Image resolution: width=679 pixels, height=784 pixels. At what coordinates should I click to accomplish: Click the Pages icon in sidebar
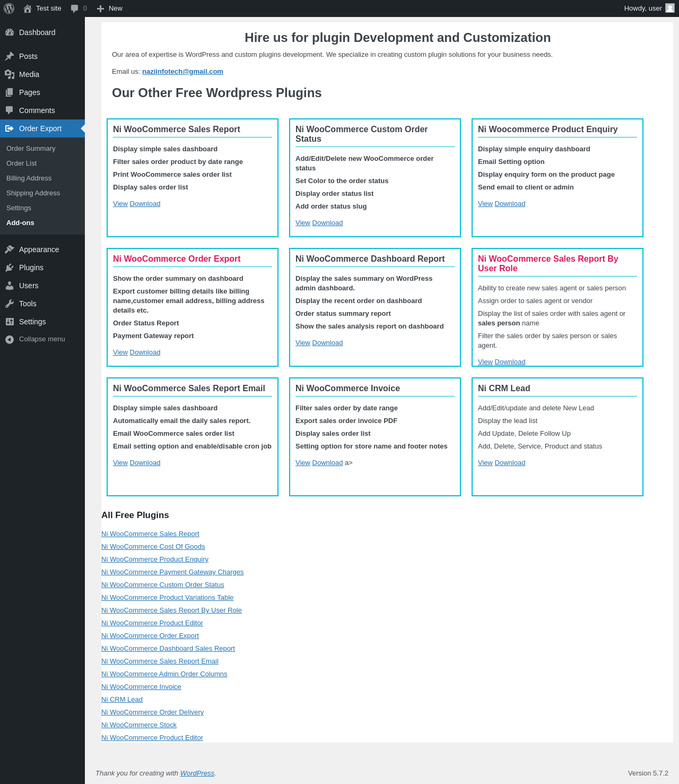coord(10,92)
